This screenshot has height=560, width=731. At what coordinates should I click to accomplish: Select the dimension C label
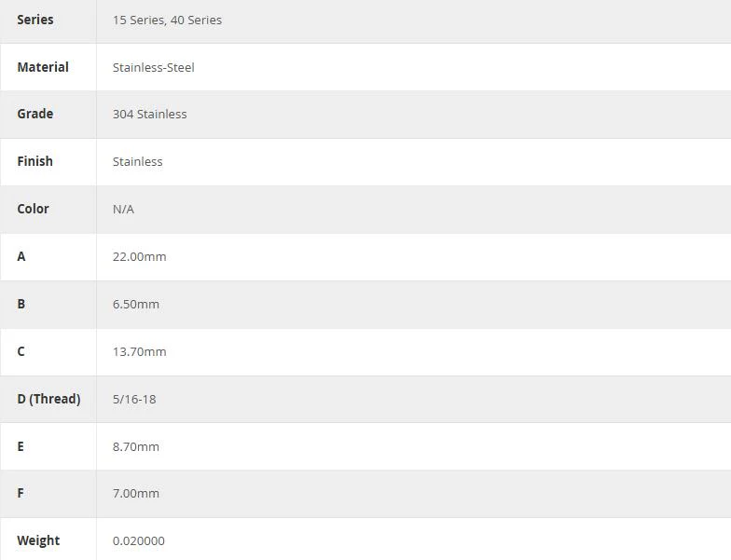click(x=21, y=351)
